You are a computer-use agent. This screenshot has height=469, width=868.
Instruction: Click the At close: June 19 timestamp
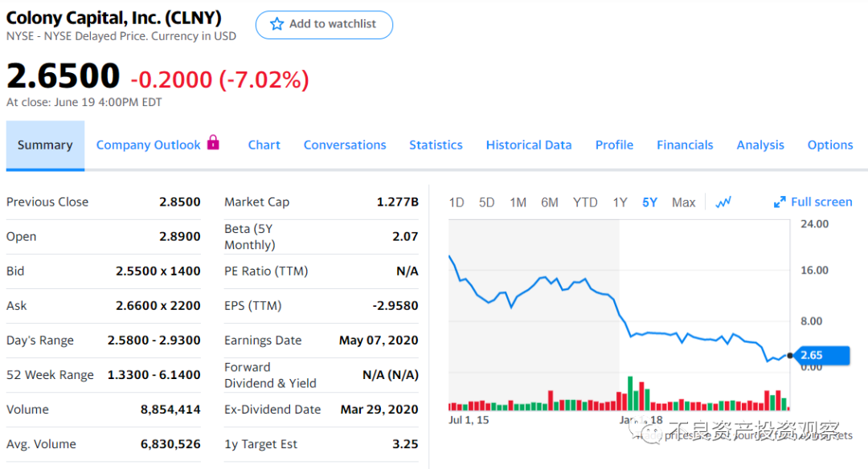pyautogui.click(x=84, y=102)
